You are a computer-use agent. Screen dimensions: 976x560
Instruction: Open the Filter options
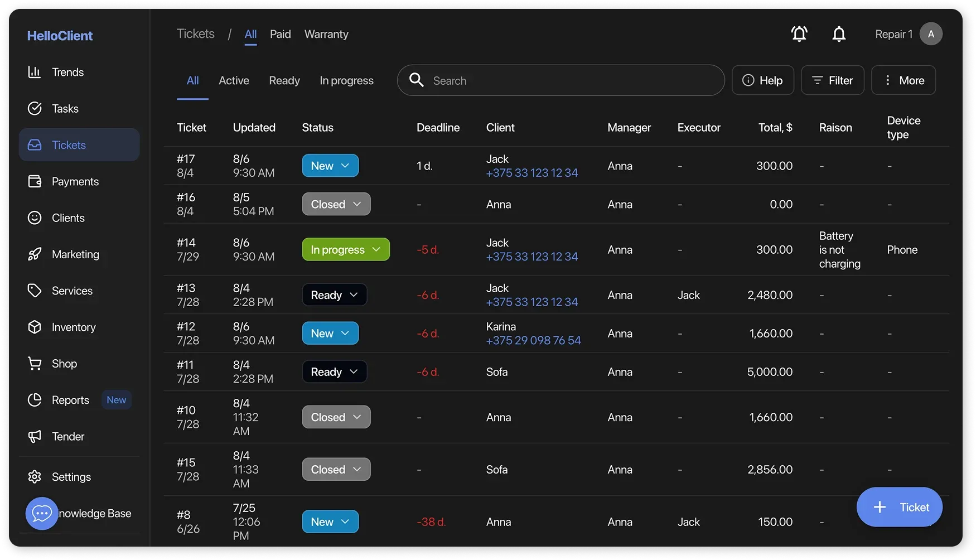(x=832, y=80)
